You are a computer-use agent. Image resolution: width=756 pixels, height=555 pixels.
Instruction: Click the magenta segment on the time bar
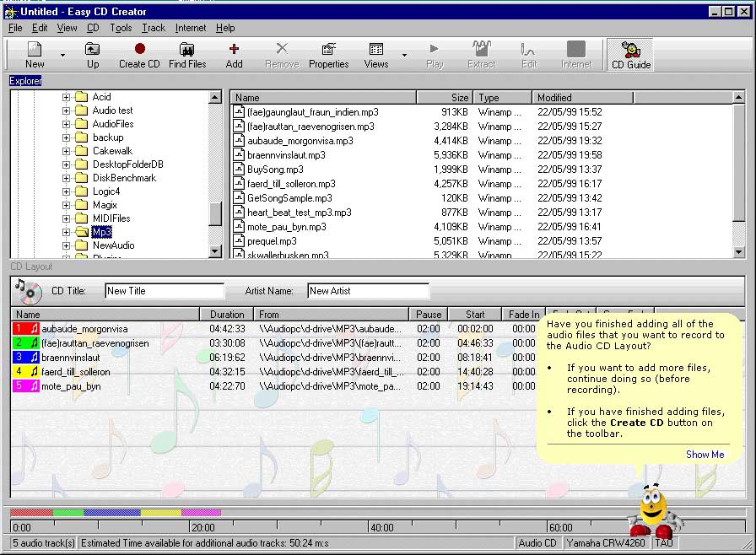click(x=201, y=513)
